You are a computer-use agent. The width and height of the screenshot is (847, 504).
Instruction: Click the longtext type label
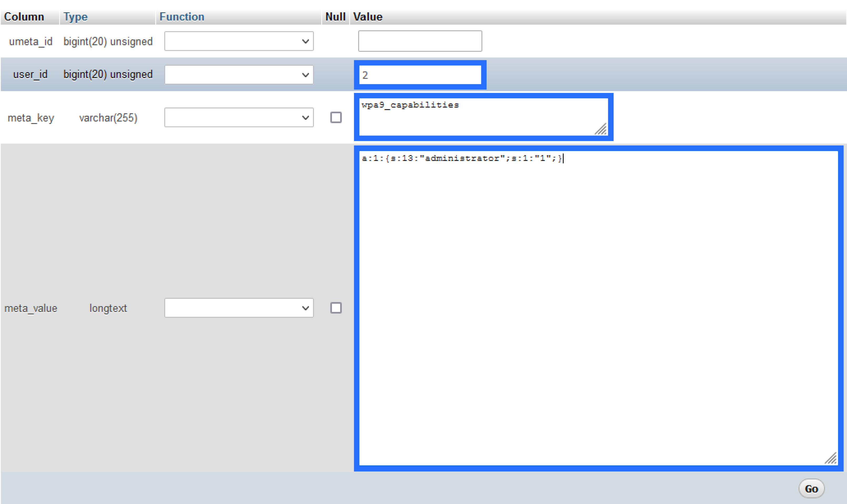[108, 308]
